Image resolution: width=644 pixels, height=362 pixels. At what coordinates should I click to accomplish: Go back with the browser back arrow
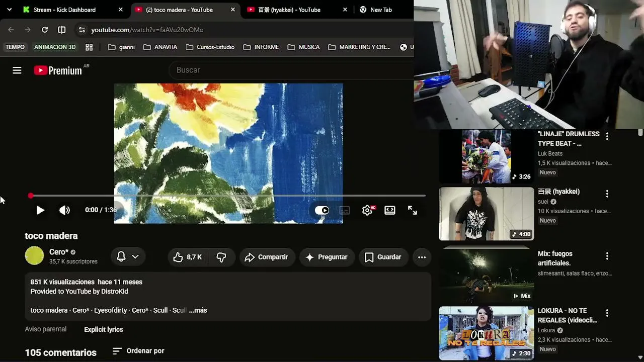coord(11,30)
